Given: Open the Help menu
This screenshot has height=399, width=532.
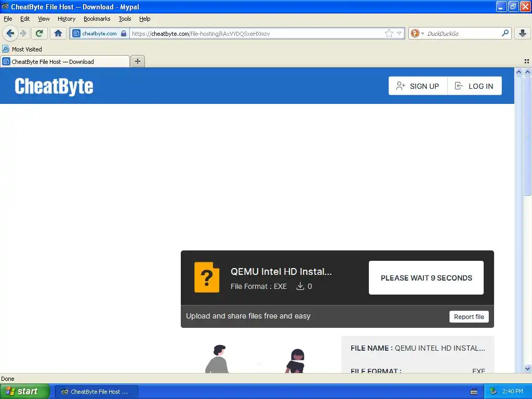Looking at the screenshot, I should [144, 19].
